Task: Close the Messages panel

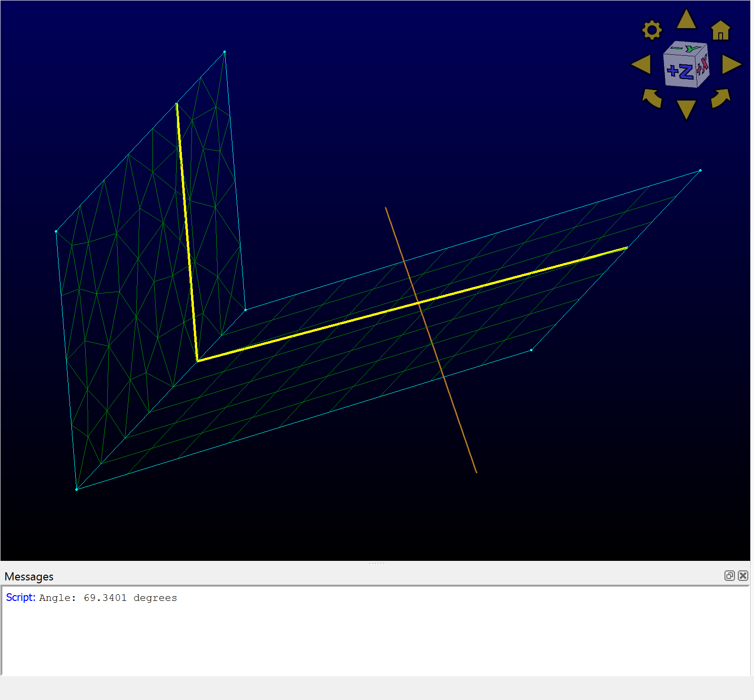Action: (743, 576)
